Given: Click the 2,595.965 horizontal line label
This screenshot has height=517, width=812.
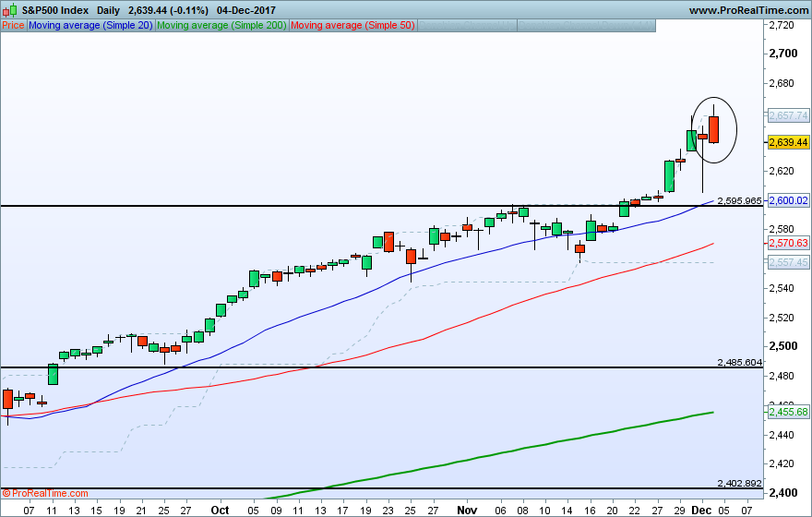Looking at the screenshot, I should tap(739, 201).
